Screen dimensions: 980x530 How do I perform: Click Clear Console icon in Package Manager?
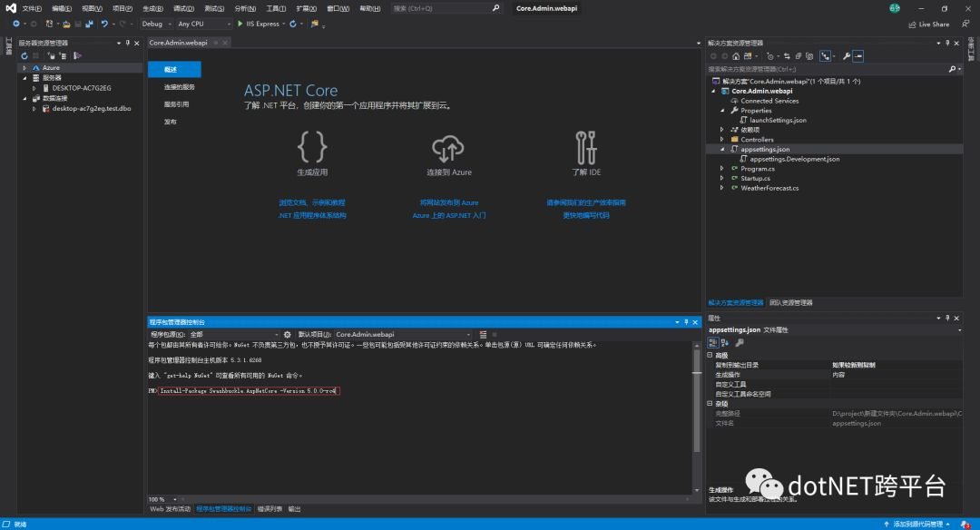483,334
